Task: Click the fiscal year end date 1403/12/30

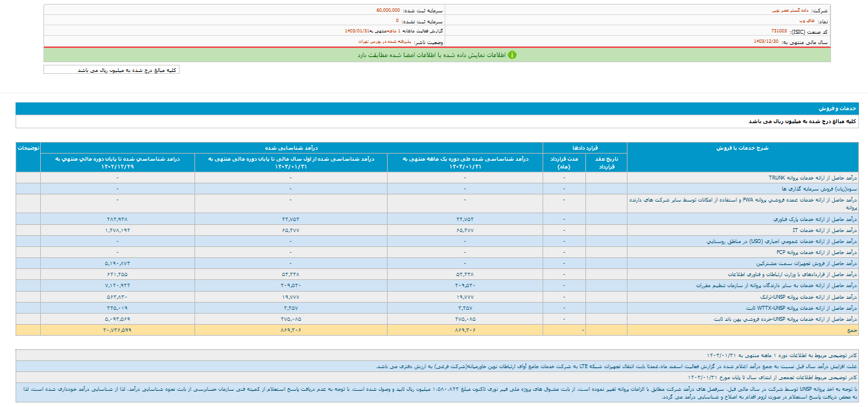Action: coord(766,41)
